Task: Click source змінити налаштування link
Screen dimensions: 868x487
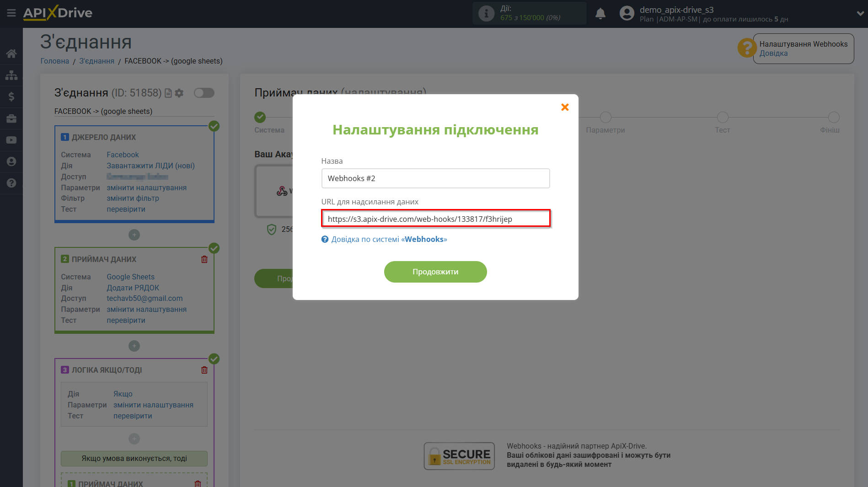Action: [x=146, y=187]
